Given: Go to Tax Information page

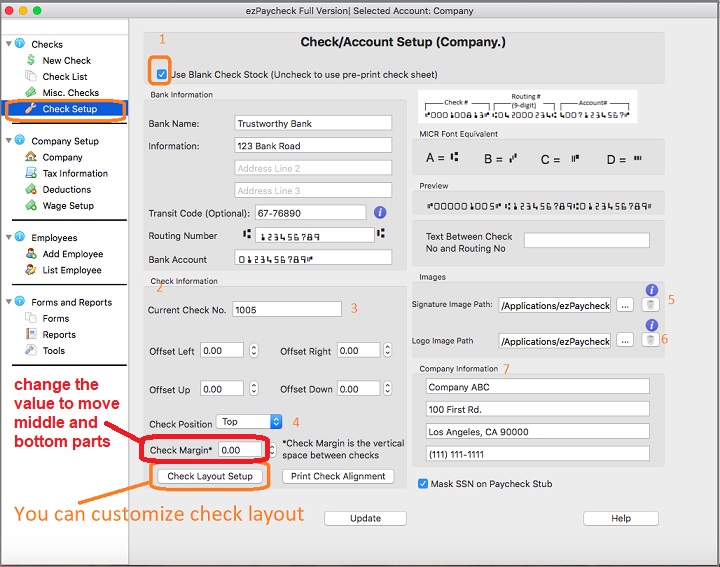Looking at the screenshot, I should pyautogui.click(x=75, y=173).
